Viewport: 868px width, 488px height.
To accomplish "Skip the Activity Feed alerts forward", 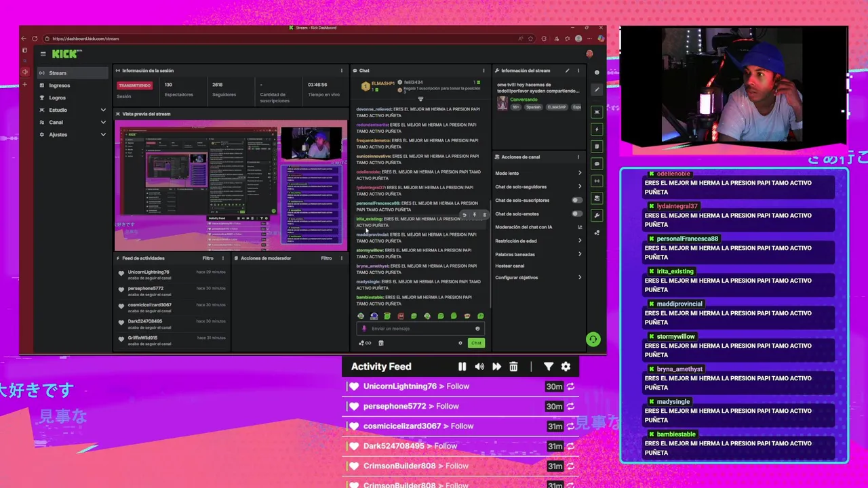I will pos(496,367).
